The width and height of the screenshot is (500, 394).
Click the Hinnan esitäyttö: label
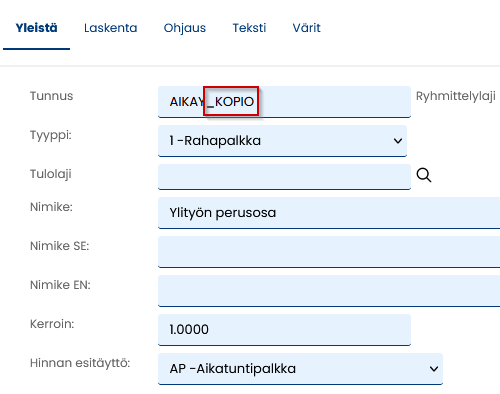pyautogui.click(x=80, y=363)
